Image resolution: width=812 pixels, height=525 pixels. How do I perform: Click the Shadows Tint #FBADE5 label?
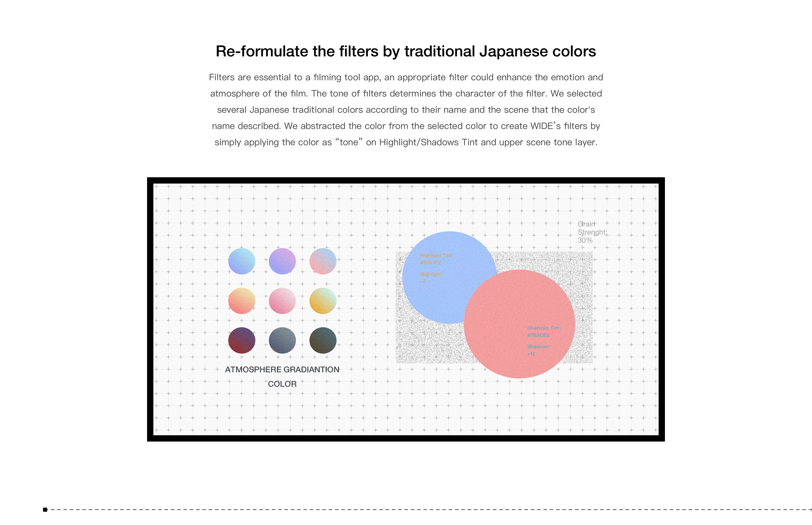tap(544, 332)
